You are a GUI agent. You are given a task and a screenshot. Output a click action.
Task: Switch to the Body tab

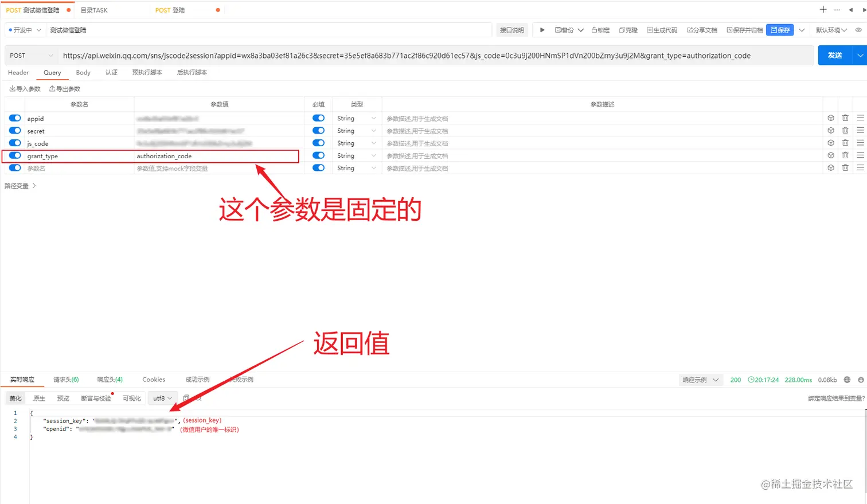click(83, 72)
